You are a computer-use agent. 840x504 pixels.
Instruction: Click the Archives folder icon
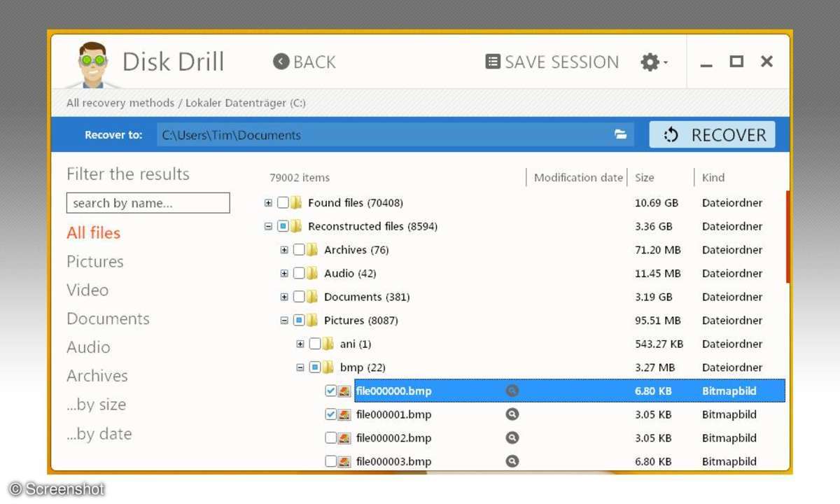[312, 250]
